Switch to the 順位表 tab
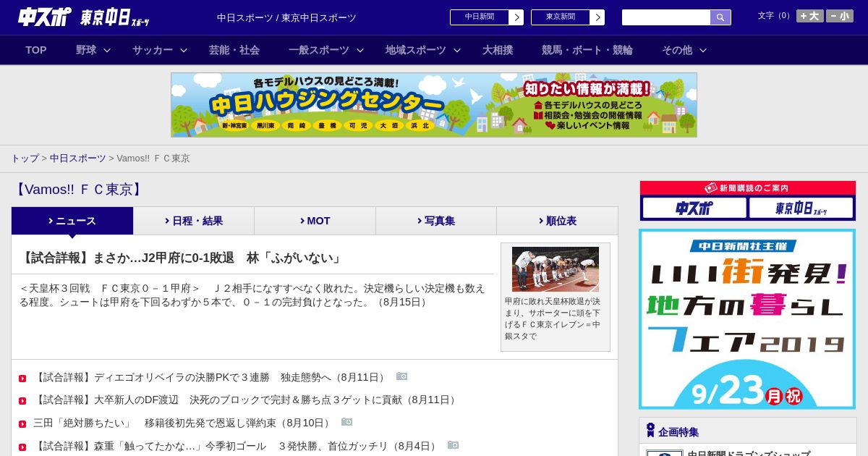Image resolution: width=868 pixels, height=456 pixels. (558, 221)
